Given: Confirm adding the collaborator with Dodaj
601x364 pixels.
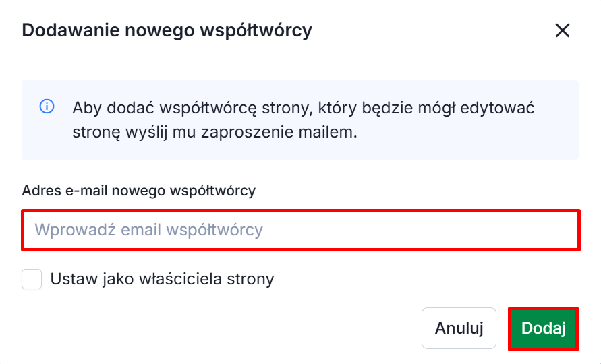Looking at the screenshot, I should [543, 328].
